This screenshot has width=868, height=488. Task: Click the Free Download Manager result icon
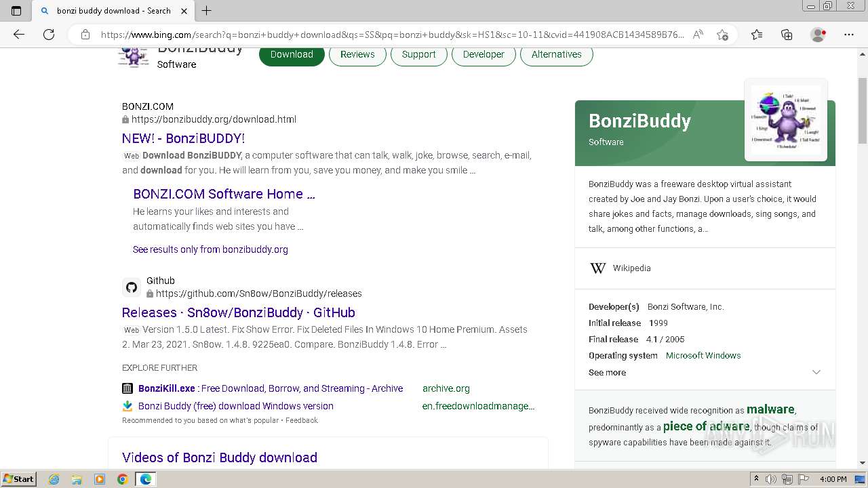127,406
